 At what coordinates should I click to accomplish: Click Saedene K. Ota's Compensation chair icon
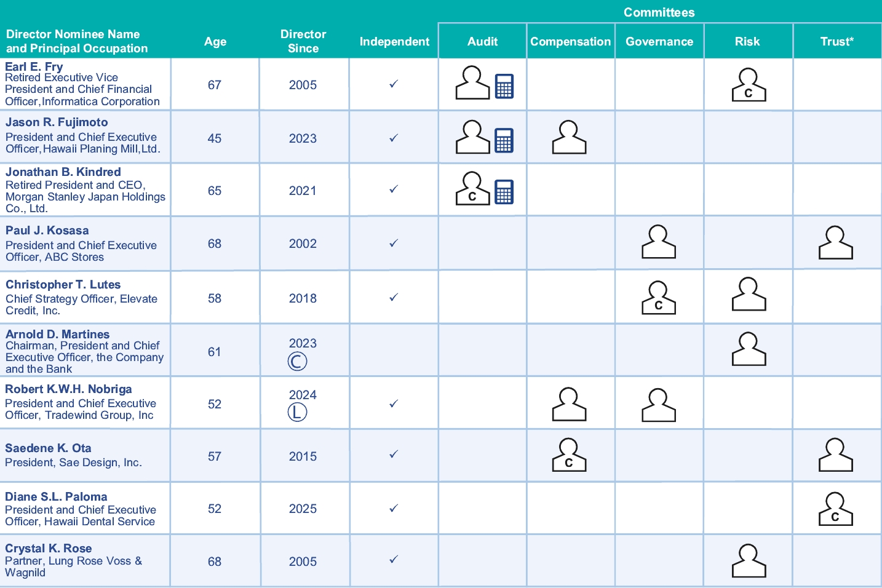569,455
